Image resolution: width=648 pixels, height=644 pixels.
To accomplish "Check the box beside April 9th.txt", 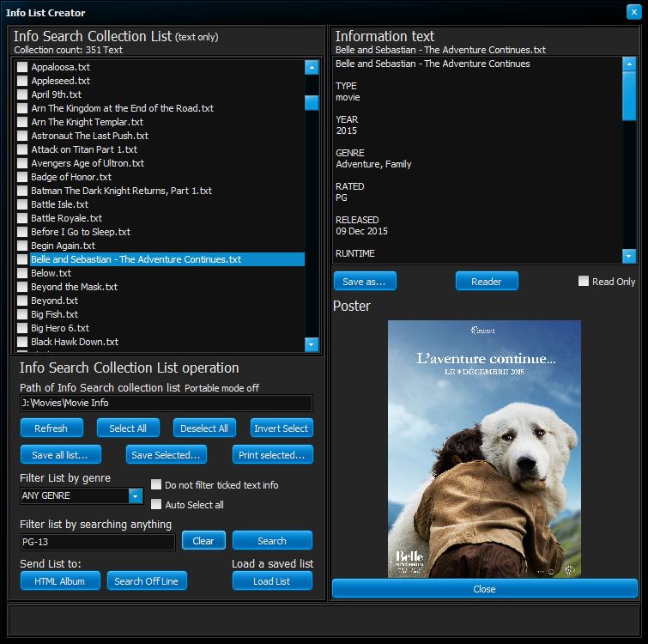I will (22, 94).
